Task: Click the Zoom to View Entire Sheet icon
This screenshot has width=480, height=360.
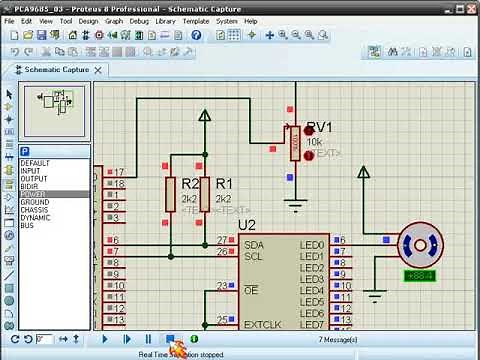Action: pos(309,35)
